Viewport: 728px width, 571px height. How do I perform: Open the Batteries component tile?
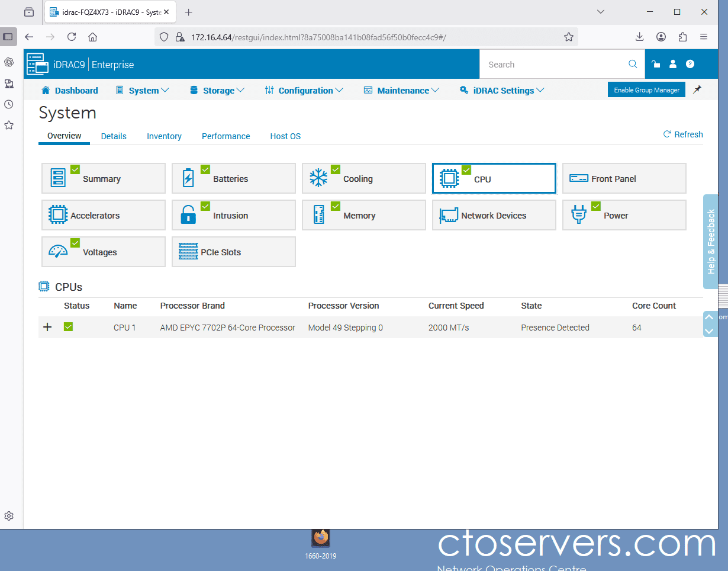tap(233, 178)
